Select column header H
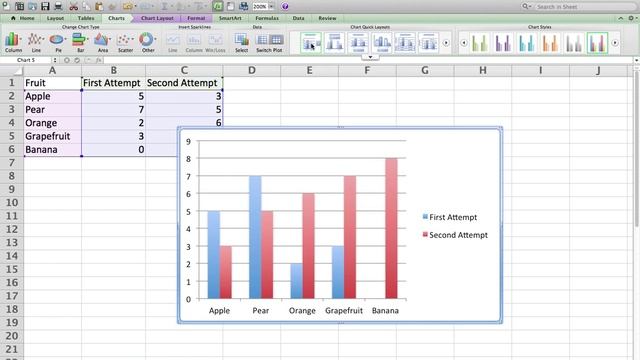 point(482,70)
